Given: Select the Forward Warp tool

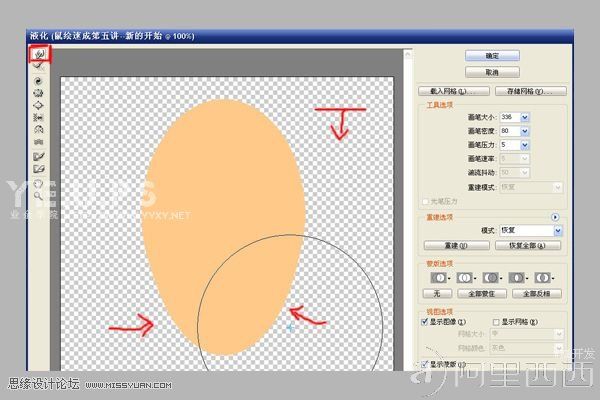Looking at the screenshot, I should 39,54.
